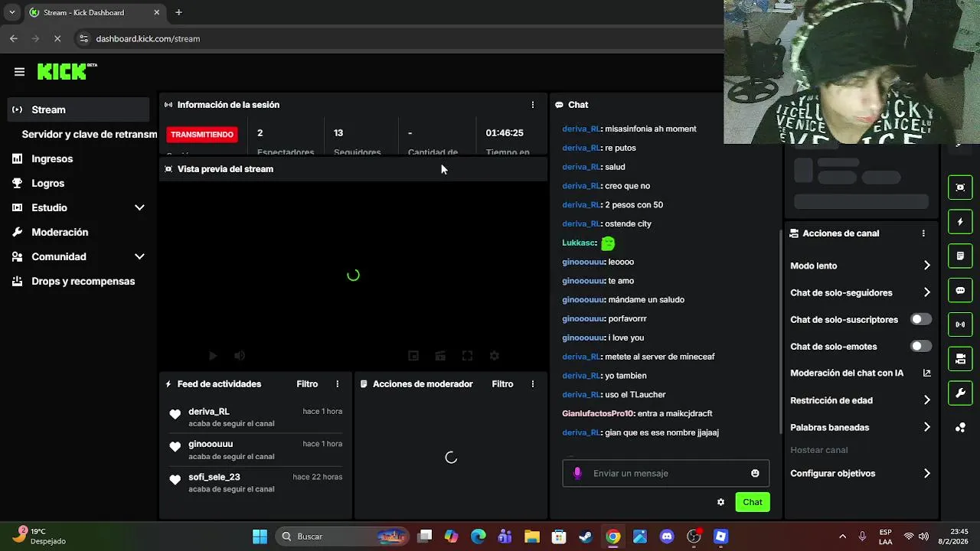Click the stream preview shortcut icon in right sidebar
This screenshot has height=551, width=980.
click(x=960, y=187)
